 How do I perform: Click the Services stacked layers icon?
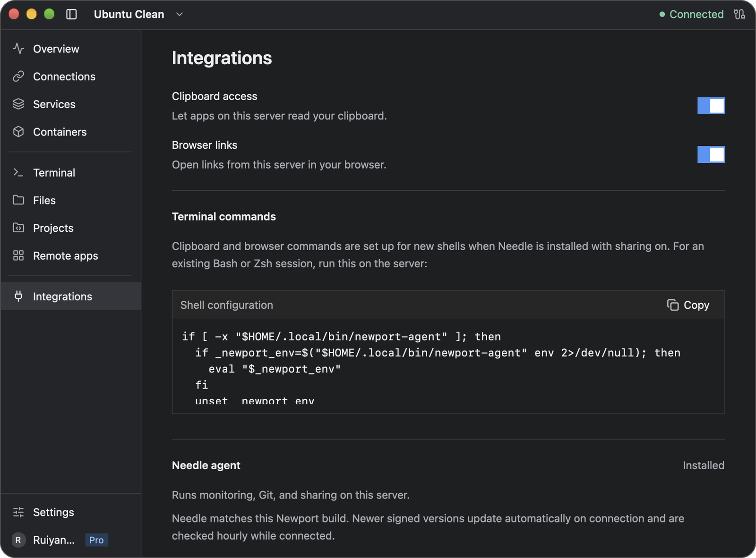coord(18,104)
